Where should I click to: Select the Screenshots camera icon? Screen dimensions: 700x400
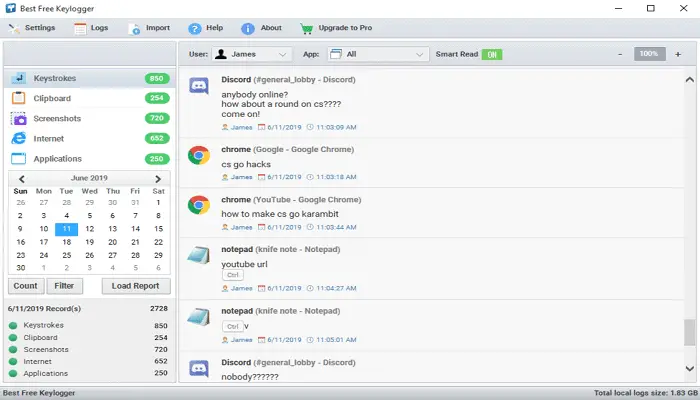coord(18,118)
